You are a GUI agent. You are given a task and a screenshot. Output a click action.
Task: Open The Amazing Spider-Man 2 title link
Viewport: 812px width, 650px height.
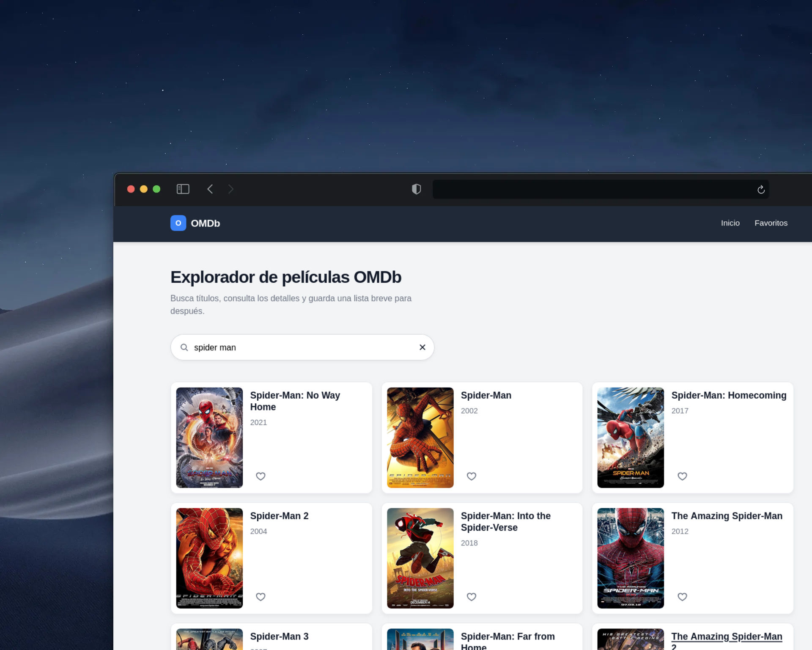pyautogui.click(x=727, y=641)
